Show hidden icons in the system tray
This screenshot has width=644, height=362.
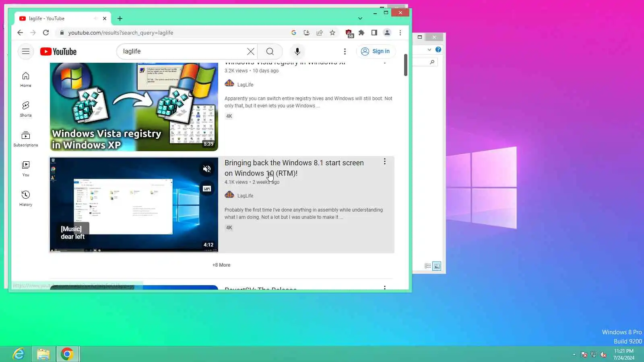coord(574,354)
